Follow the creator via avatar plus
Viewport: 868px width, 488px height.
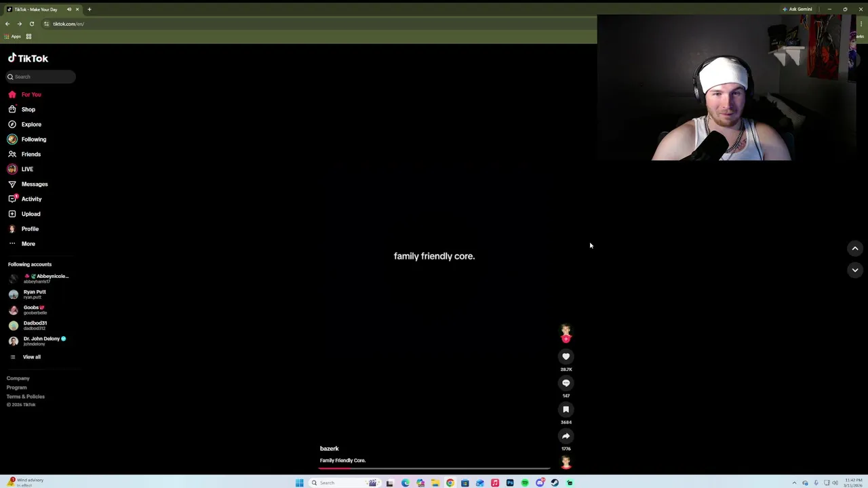pos(566,339)
